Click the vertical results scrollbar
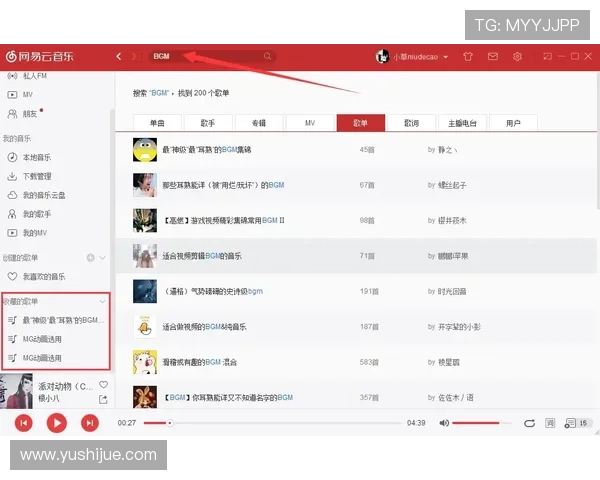 click(598, 140)
